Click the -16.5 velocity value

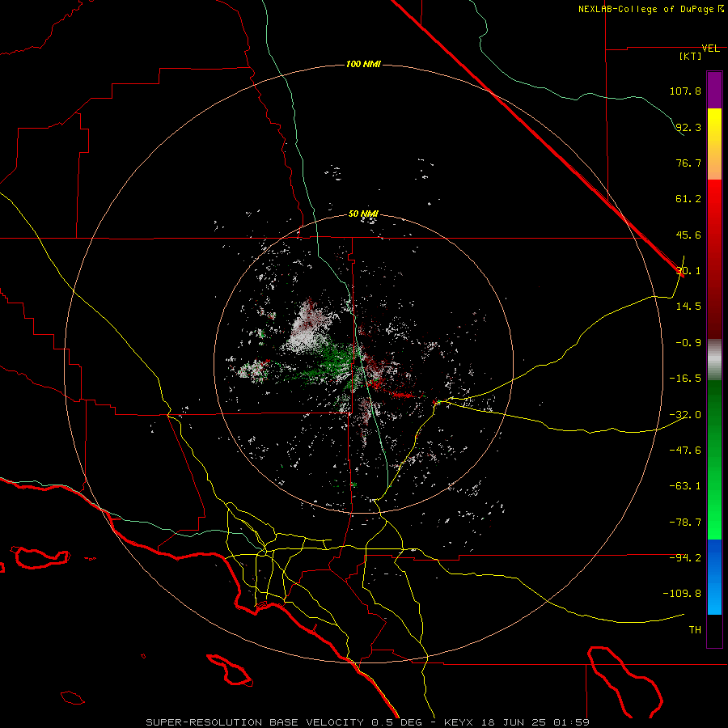[685, 379]
